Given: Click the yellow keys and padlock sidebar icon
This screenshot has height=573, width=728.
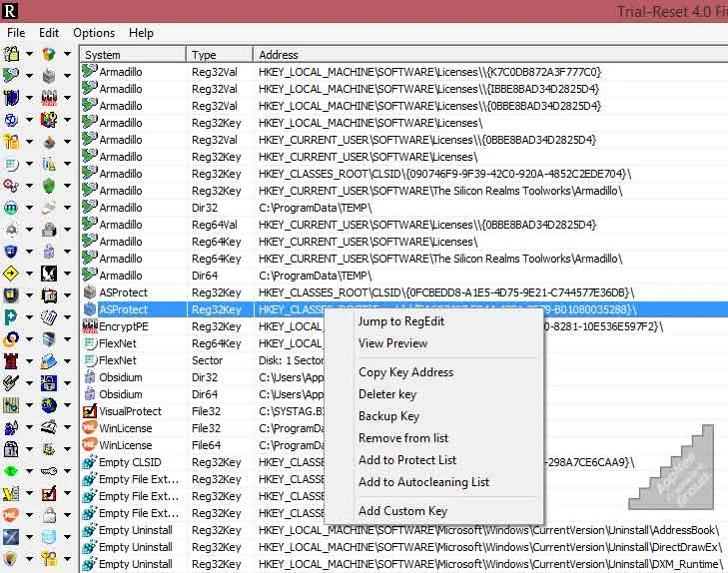Looking at the screenshot, I should [49, 559].
